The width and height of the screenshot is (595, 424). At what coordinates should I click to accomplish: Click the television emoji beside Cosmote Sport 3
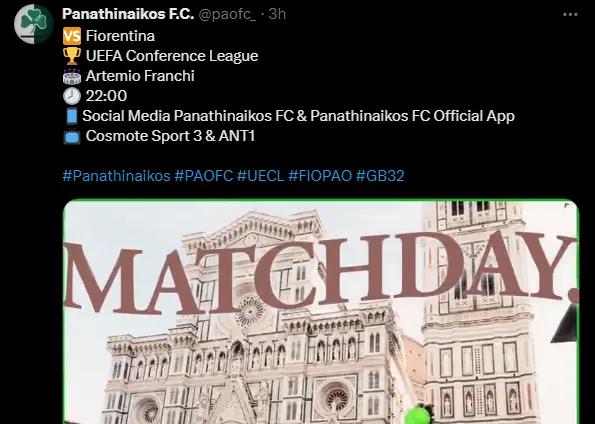click(x=72, y=136)
